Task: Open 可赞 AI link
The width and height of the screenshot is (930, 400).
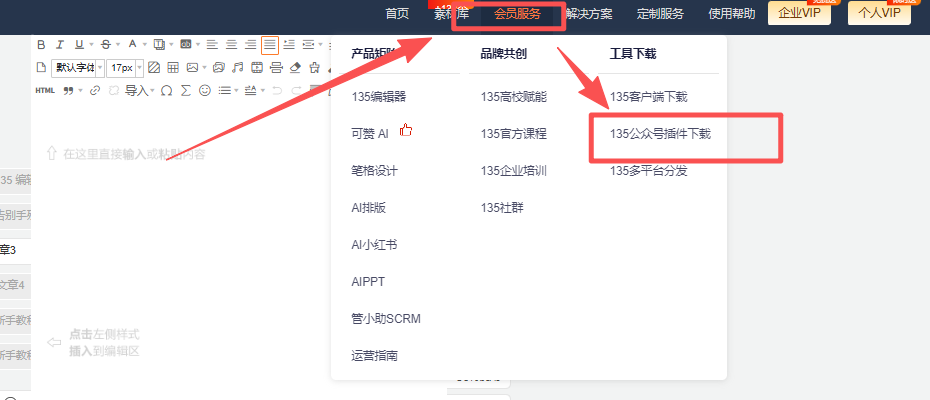Action: click(370, 134)
